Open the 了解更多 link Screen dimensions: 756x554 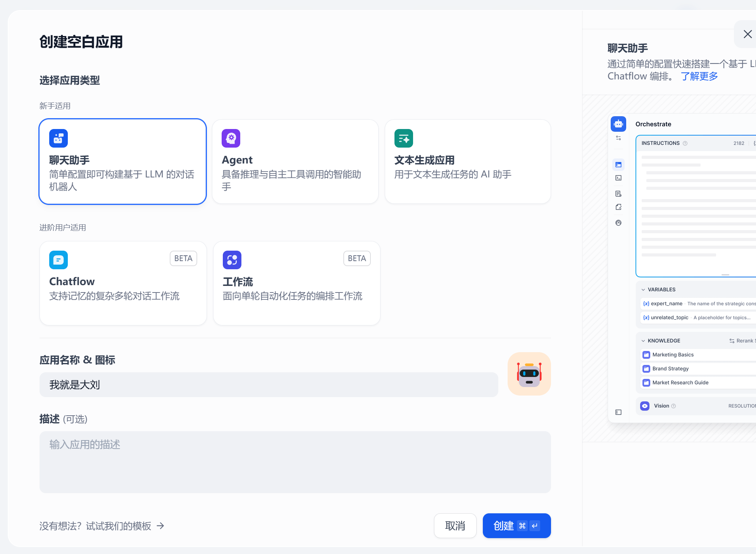(699, 76)
